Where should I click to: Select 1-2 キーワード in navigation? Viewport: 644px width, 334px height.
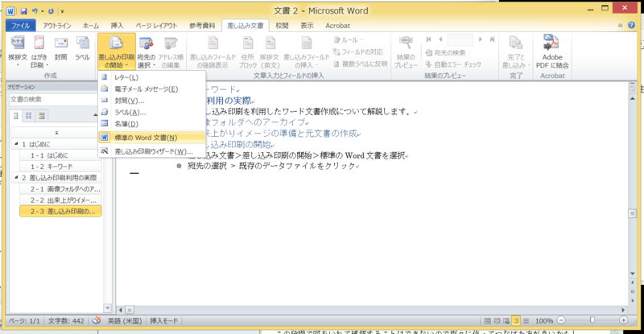pyautogui.click(x=60, y=167)
